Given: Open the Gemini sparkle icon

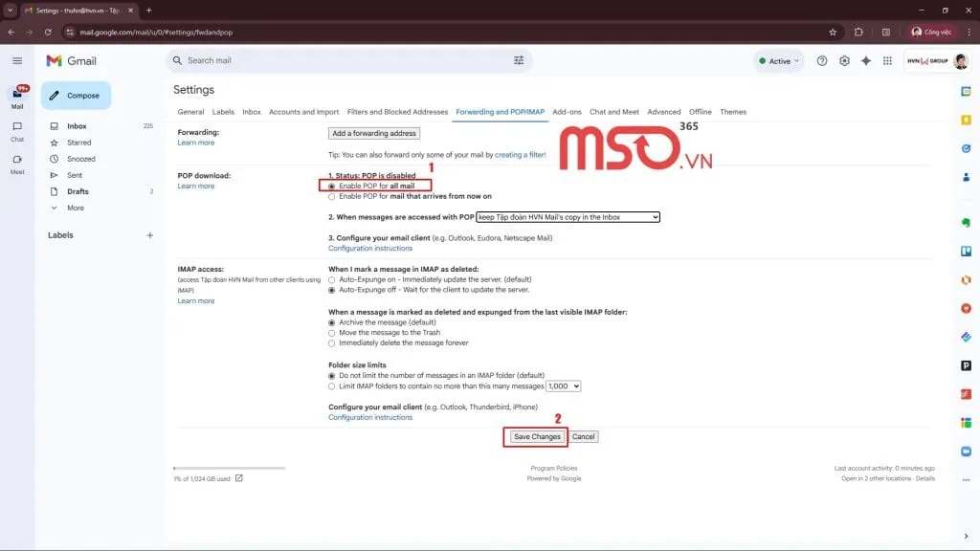Looking at the screenshot, I should pyautogui.click(x=866, y=61).
